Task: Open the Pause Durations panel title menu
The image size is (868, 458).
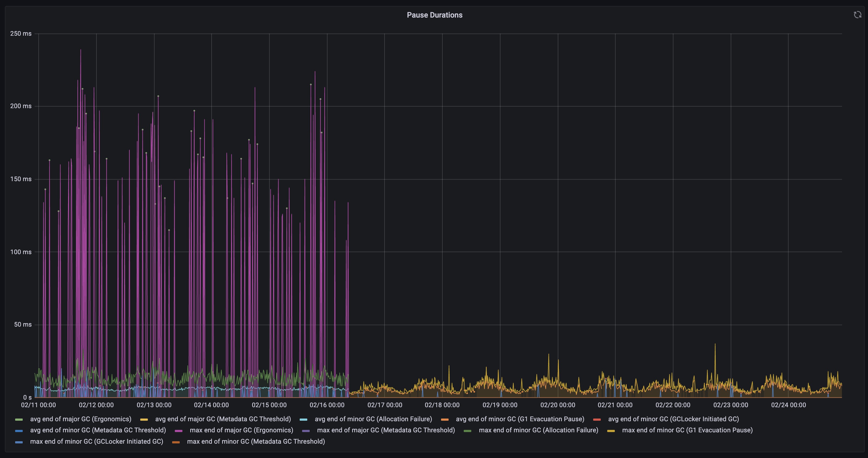Action: point(434,15)
